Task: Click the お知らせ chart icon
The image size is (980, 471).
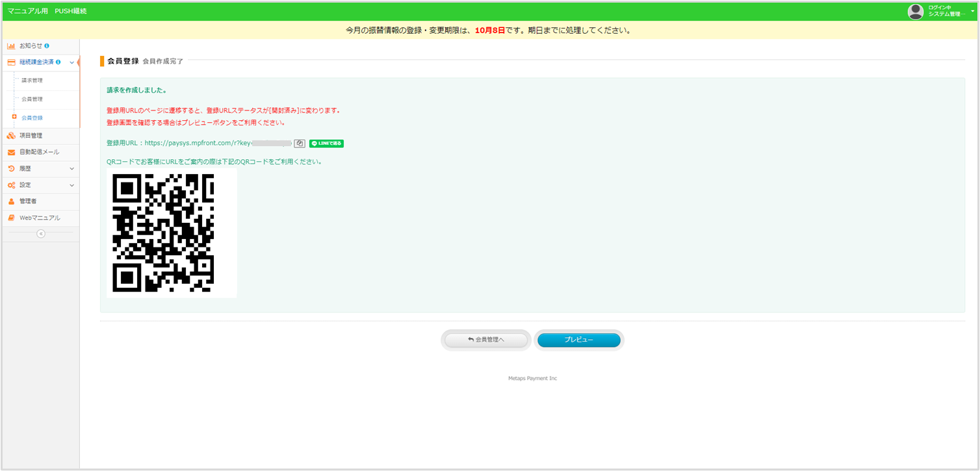Action: pos(11,46)
